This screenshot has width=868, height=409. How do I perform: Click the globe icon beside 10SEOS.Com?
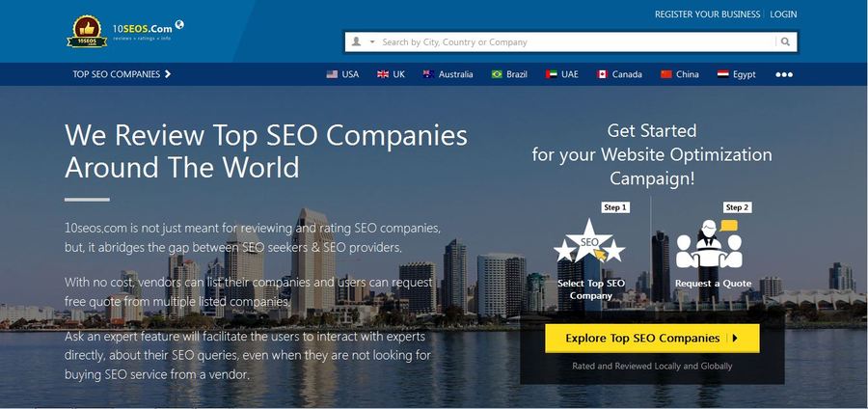point(179,24)
